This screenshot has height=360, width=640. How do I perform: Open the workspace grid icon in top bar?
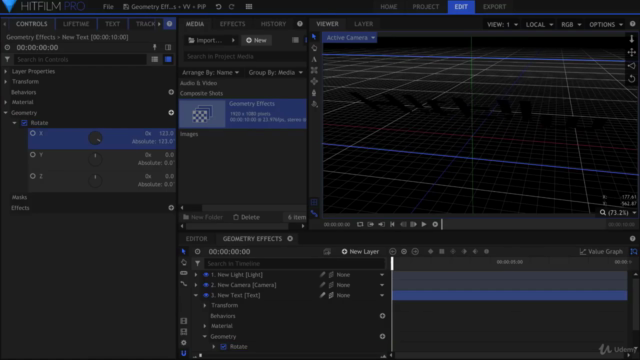click(x=249, y=7)
